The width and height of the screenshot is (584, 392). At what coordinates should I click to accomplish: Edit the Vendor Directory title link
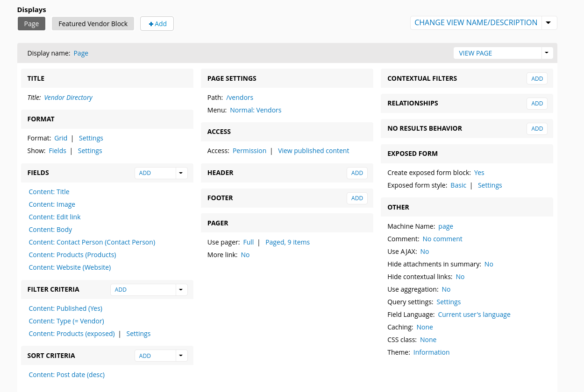coord(68,98)
